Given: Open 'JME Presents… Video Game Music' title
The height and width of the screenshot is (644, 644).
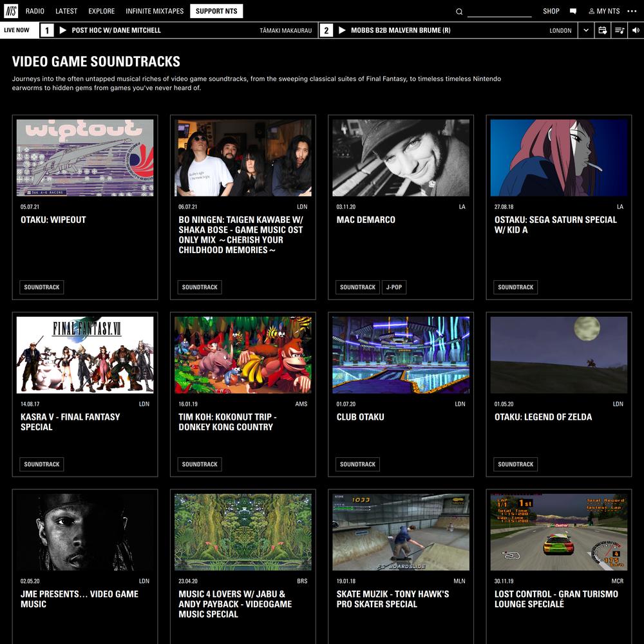Looking at the screenshot, I should click(79, 599).
